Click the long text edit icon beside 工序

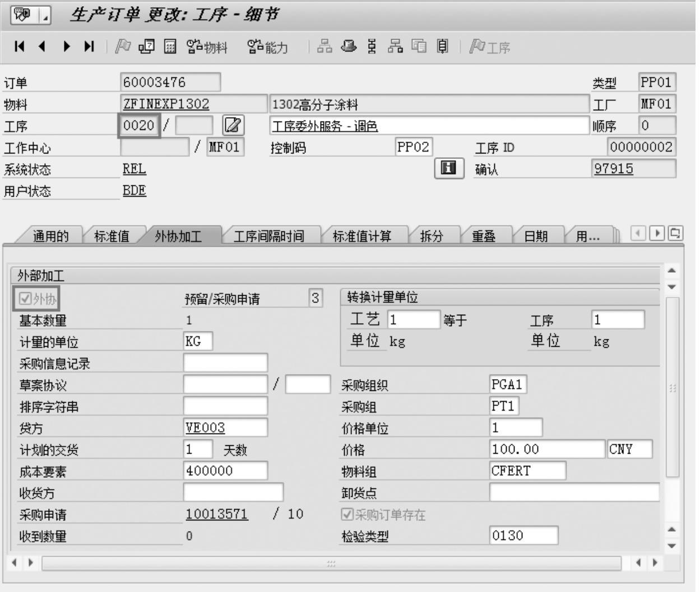[x=233, y=125]
